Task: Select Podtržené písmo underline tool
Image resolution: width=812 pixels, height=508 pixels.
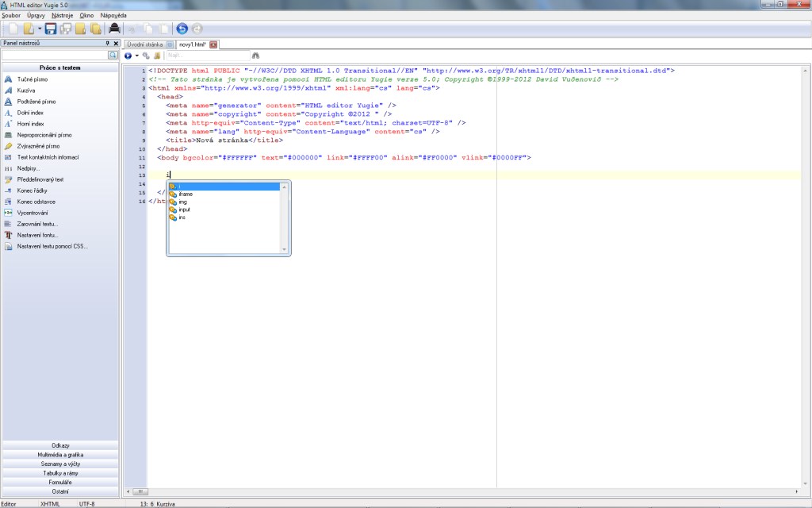Action: (x=36, y=102)
